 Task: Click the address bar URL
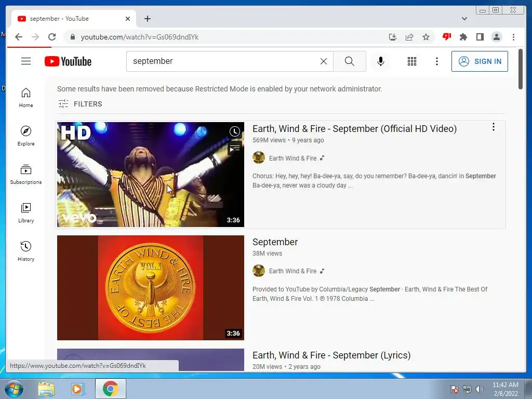coord(139,37)
